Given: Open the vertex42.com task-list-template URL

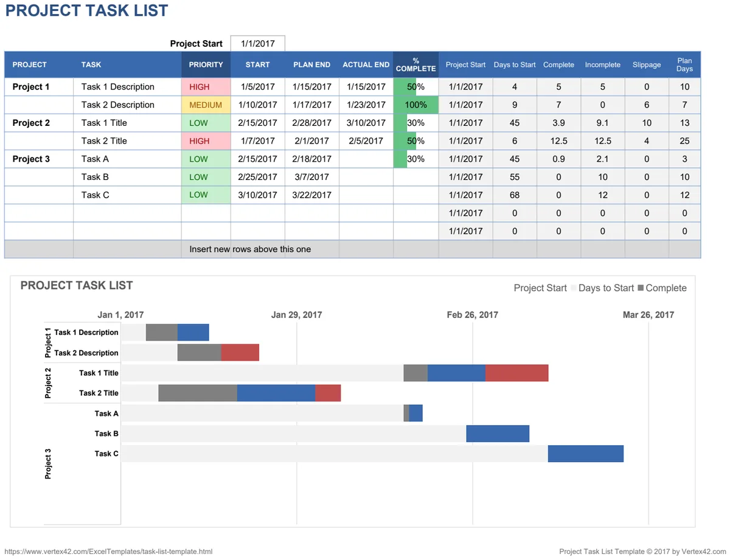Looking at the screenshot, I should coord(108,551).
